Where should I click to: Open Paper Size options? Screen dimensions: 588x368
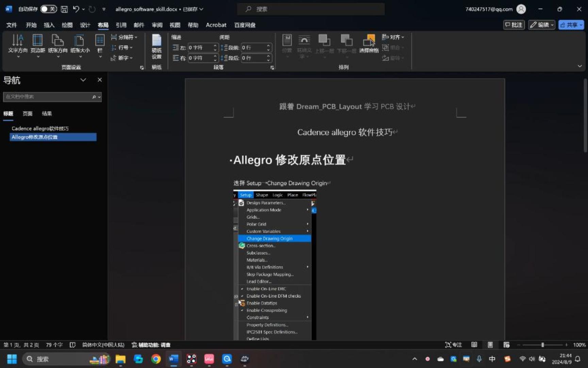click(80, 45)
